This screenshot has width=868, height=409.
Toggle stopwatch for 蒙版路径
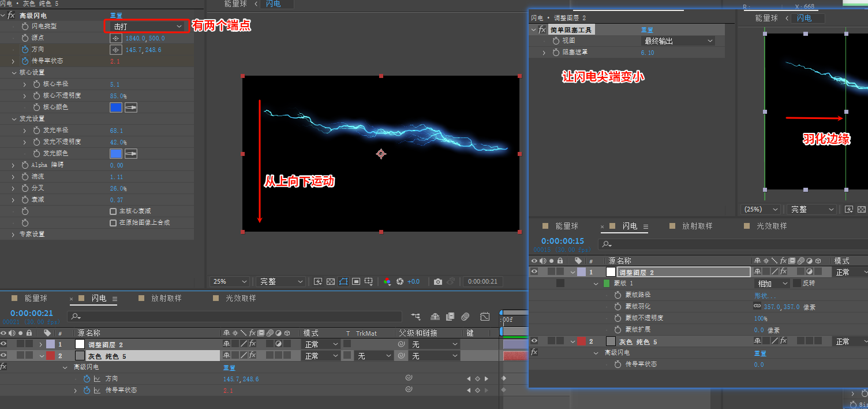pyautogui.click(x=618, y=295)
